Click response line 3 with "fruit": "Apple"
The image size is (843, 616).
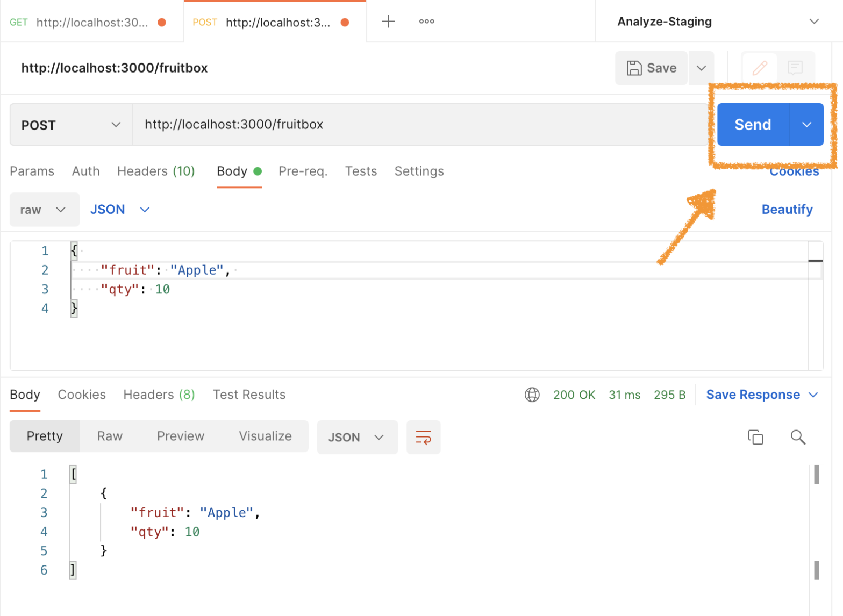tap(195, 513)
